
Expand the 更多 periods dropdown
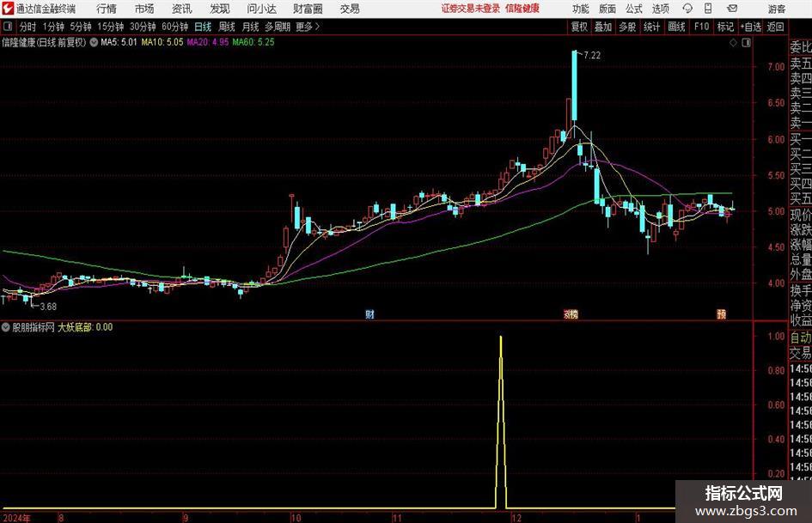point(308,27)
